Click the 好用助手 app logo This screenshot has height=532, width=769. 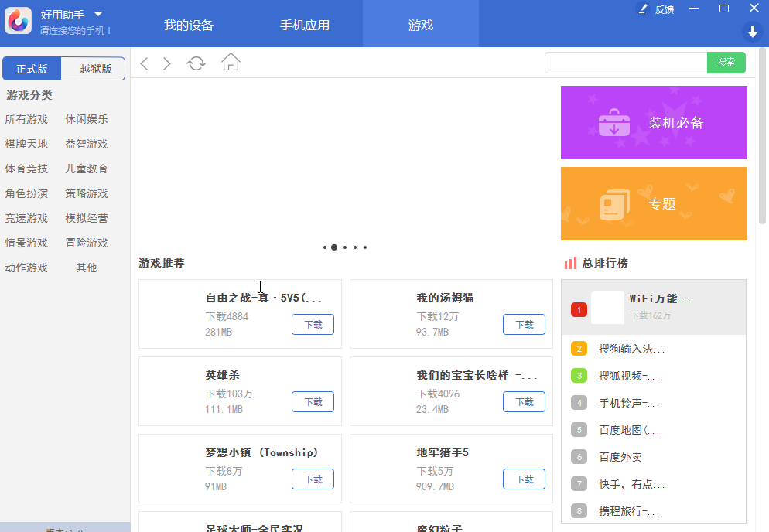tap(18, 21)
